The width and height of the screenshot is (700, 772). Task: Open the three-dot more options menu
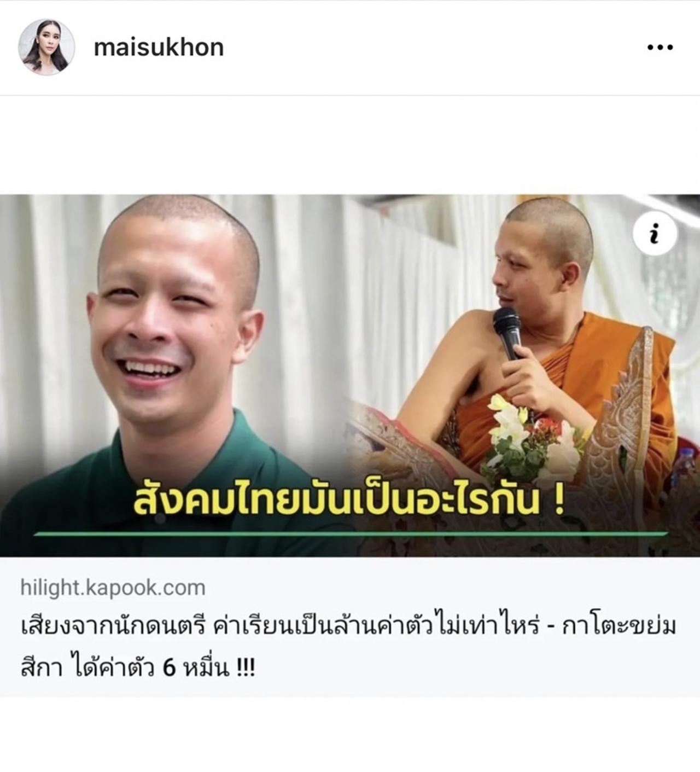pyautogui.click(x=660, y=48)
